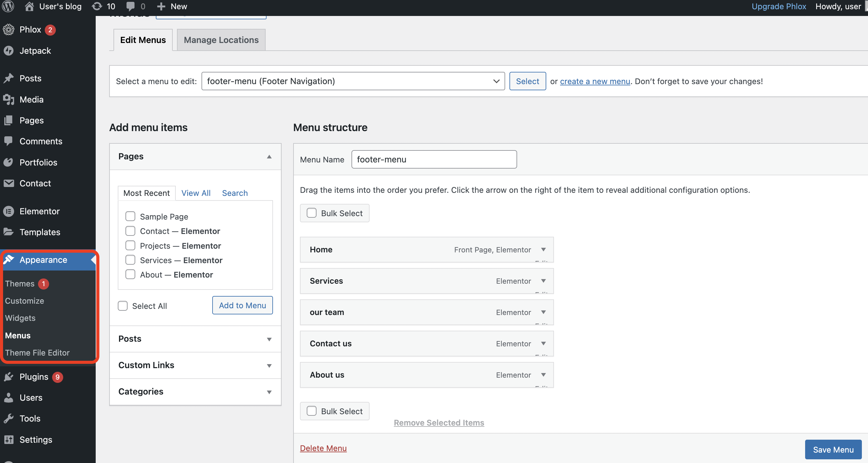
Task: Expand the Home menu item options arrow
Action: click(543, 250)
